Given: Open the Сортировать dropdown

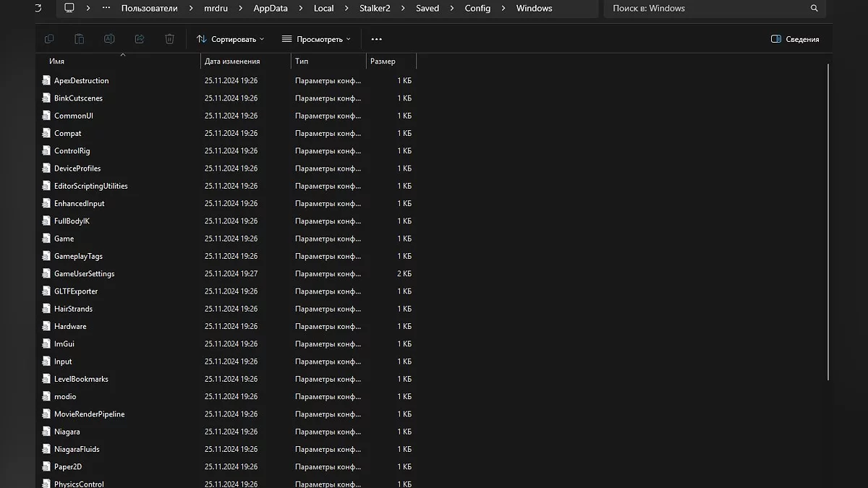Looking at the screenshot, I should [230, 39].
